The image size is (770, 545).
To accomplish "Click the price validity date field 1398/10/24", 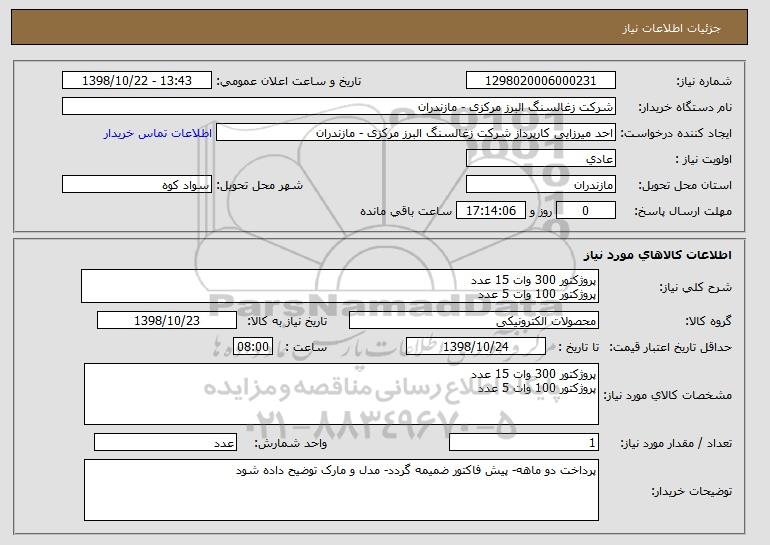I will point(476,347).
